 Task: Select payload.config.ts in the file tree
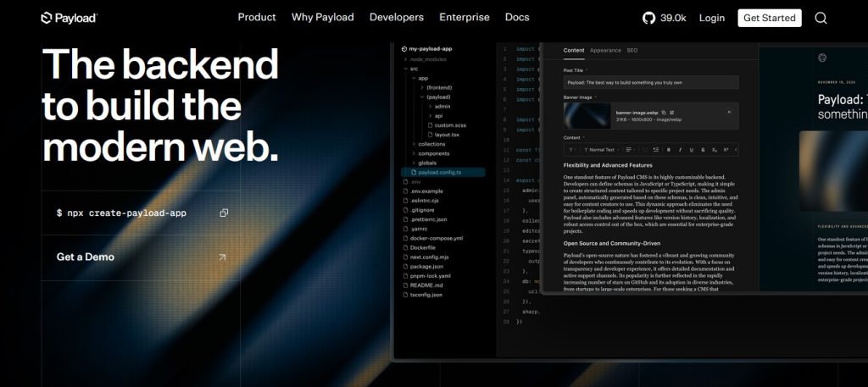click(442, 173)
